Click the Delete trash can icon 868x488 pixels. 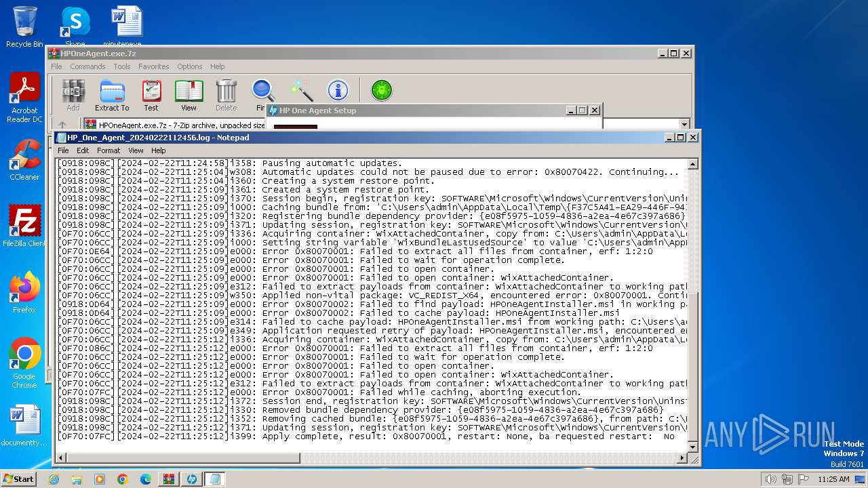(x=226, y=95)
